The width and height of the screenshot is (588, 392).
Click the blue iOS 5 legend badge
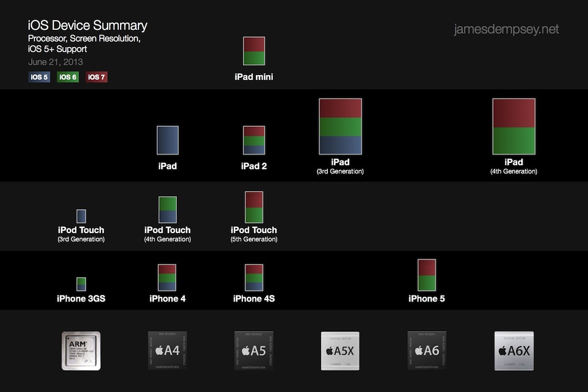click(40, 77)
